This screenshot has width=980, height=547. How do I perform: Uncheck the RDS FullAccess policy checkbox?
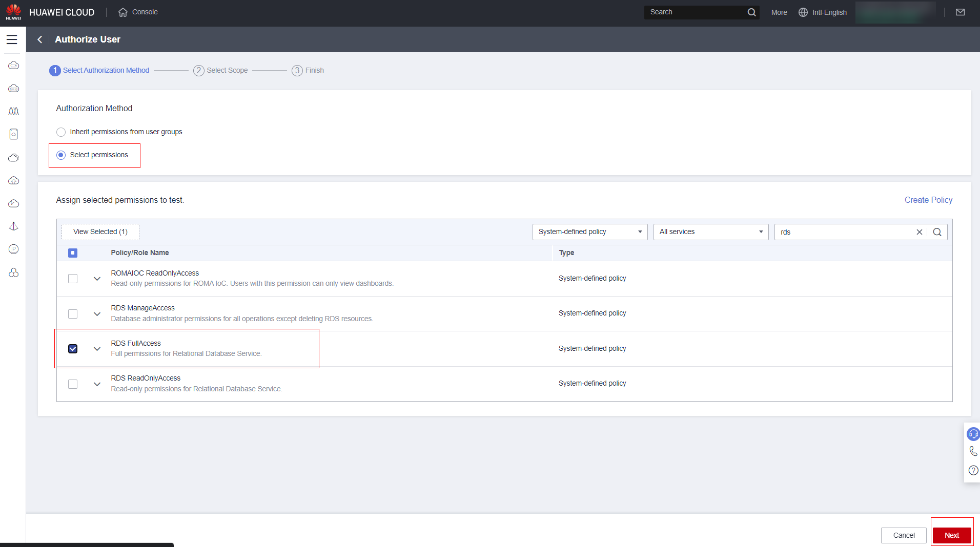click(73, 349)
